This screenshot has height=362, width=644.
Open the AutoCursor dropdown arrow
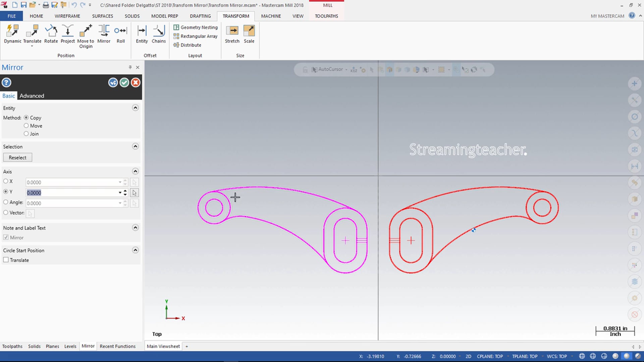(346, 70)
